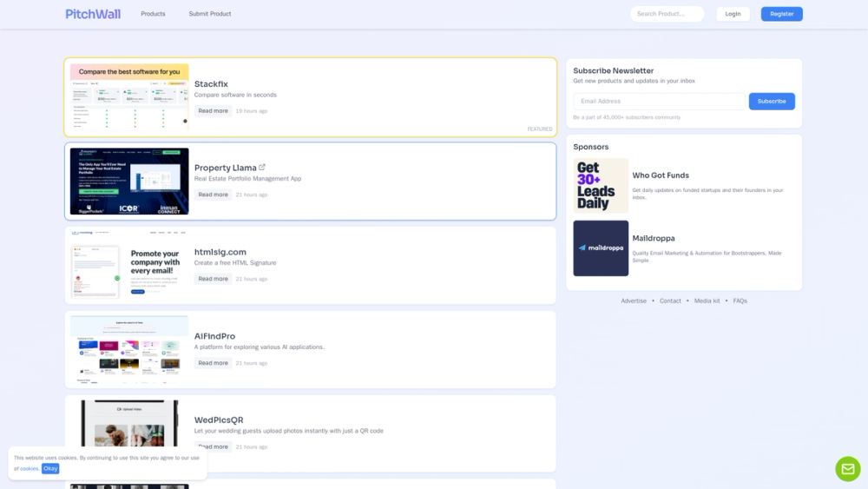Open the Advertise footer link
Screen dimensions: 868x489
click(634, 301)
